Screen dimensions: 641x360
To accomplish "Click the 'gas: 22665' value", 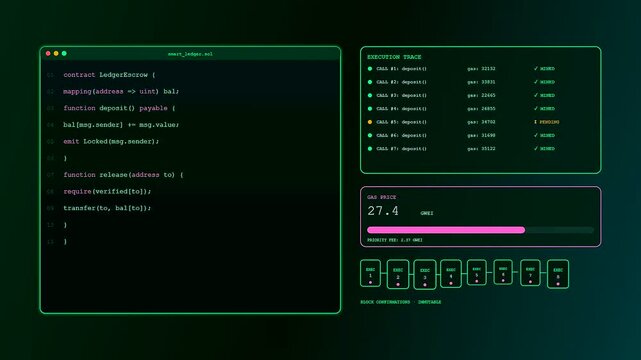I will tap(481, 95).
